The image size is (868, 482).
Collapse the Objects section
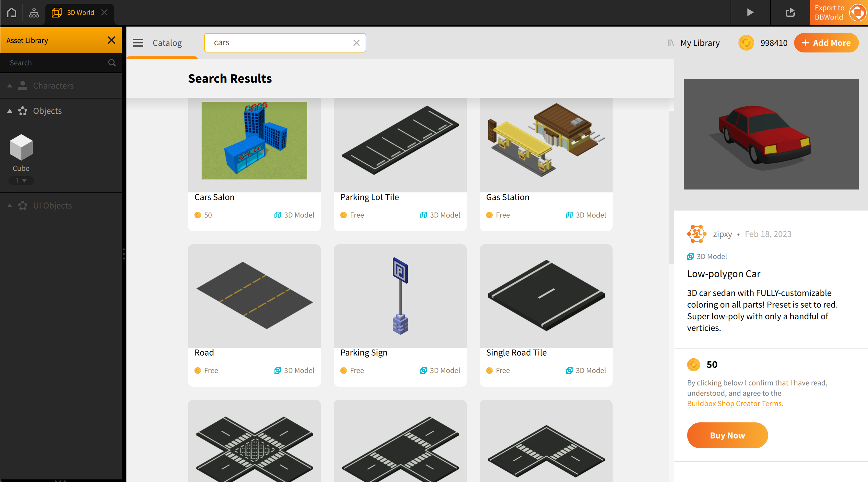coord(10,111)
